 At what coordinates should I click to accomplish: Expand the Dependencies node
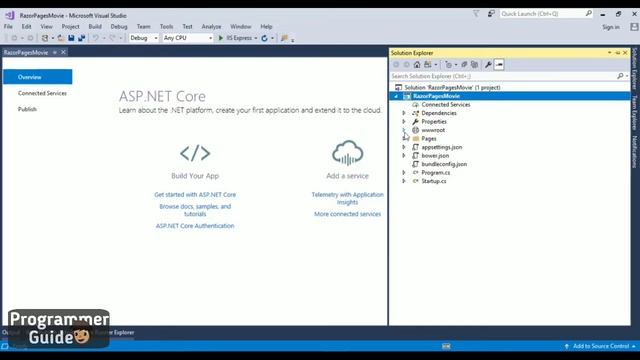click(404, 113)
